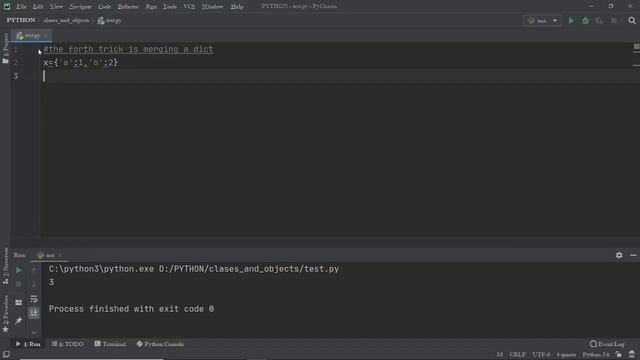Pin the Run tab with pin icon
Image resolution: width=640 pixels, height=360 pixels.
coord(19,321)
